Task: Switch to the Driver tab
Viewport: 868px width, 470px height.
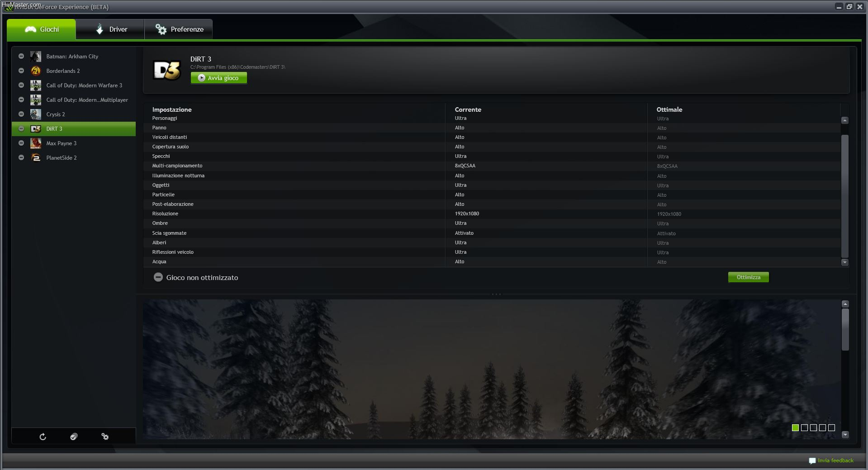Action: [x=110, y=29]
